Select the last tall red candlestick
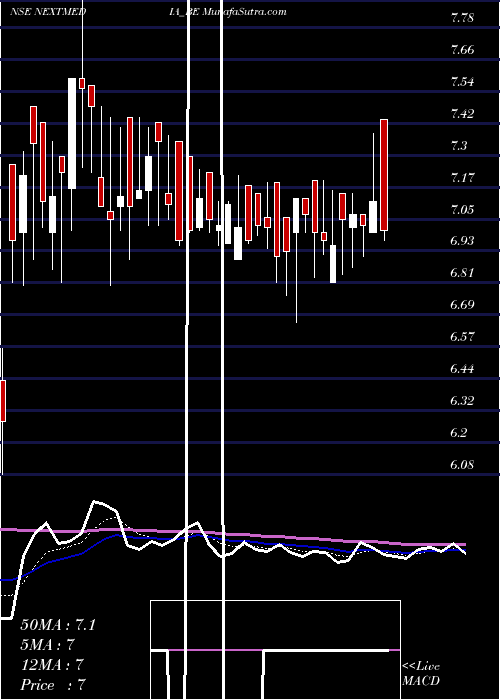The image size is (500, 700). click(x=384, y=175)
